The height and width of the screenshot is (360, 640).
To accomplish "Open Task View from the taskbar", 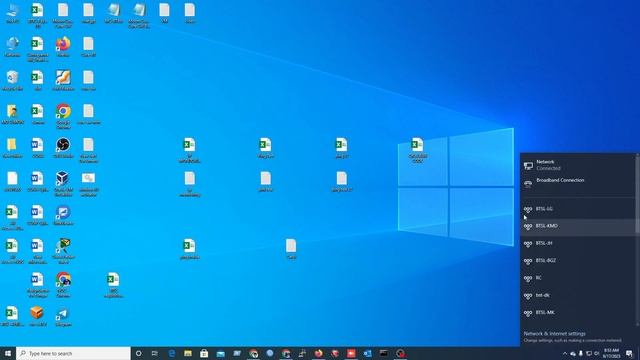I will 155,353.
